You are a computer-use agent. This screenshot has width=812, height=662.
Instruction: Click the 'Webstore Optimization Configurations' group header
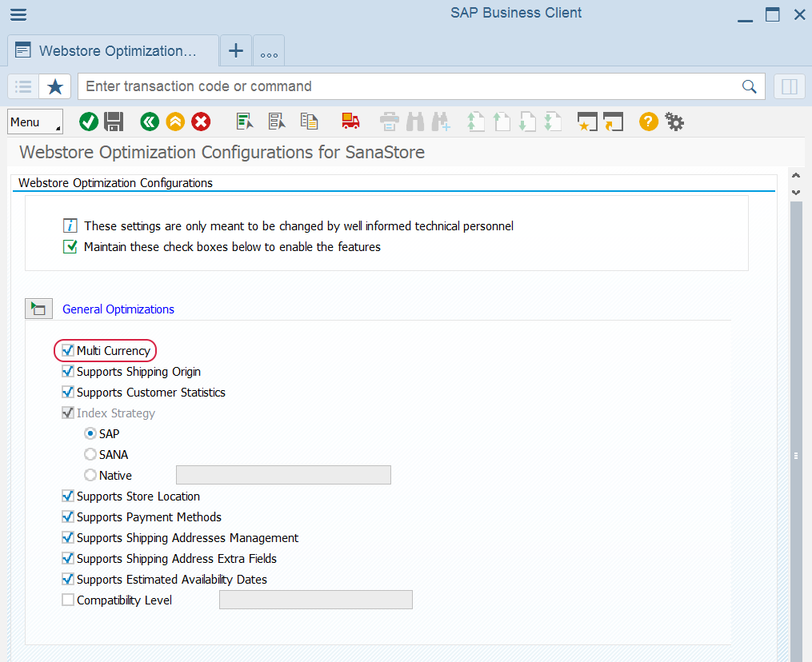pyautogui.click(x=115, y=183)
